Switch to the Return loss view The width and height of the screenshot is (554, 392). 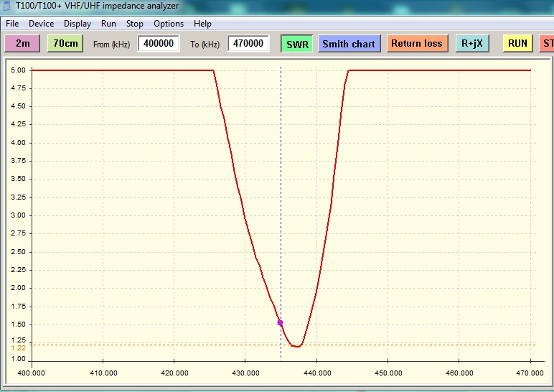click(416, 44)
